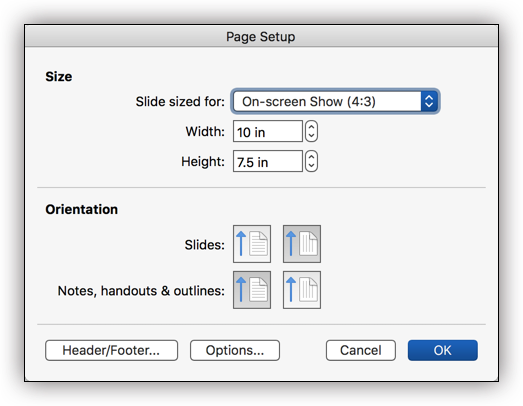The width and height of the screenshot is (523, 406).
Task: Increase Width using the stepper up arrow
Action: pos(311,126)
